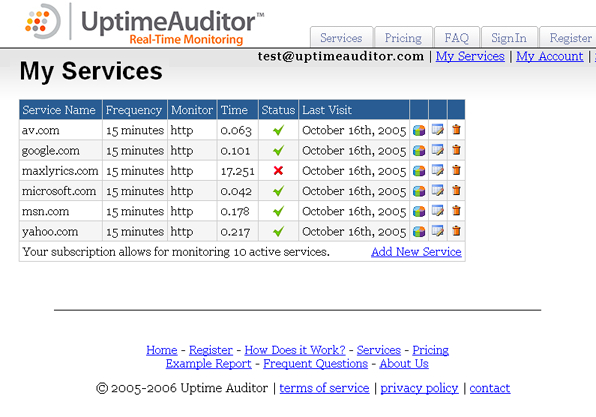Delete maxlyrics.com using its trash icon
The width and height of the screenshot is (596, 417).
[457, 170]
